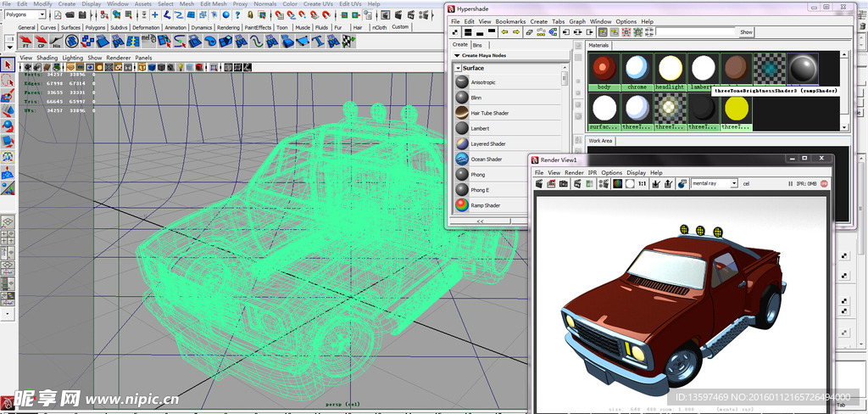Click the pause IPR button in Render View
868x414 pixels.
point(791,183)
